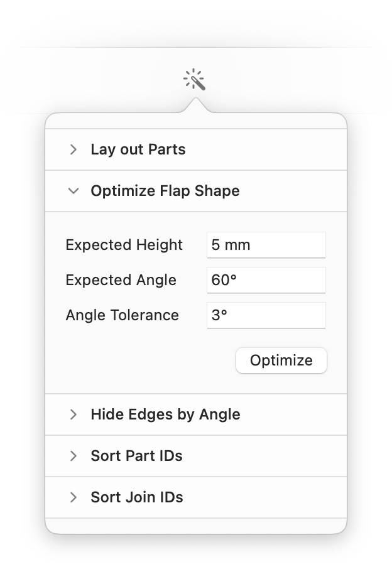Focus the Expected Height input field

[x=266, y=245]
